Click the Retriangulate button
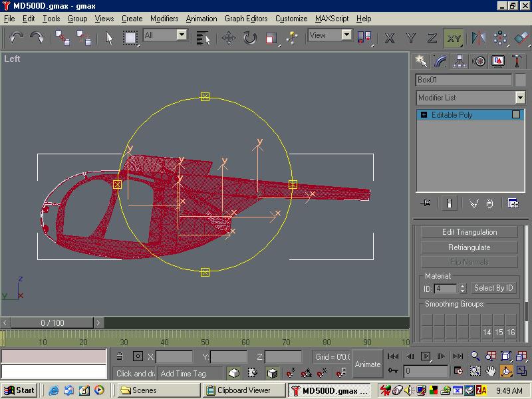 pos(469,247)
